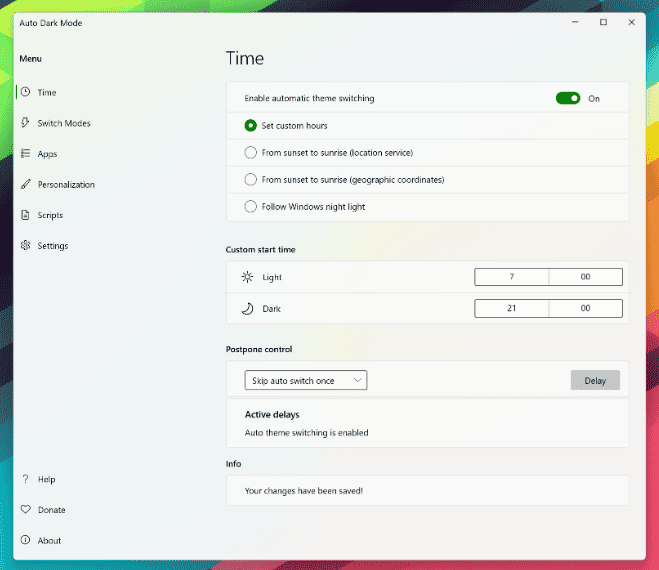Select From sunset to sunrise (location service)
This screenshot has width=659, height=570.
pyautogui.click(x=251, y=153)
